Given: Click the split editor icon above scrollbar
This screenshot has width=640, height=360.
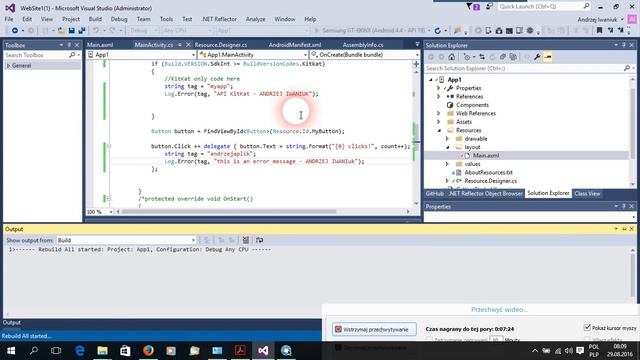Looking at the screenshot, I should (x=416, y=64).
